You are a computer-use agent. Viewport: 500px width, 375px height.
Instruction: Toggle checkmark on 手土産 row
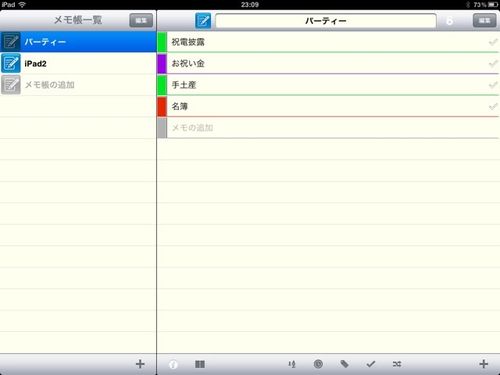pyautogui.click(x=493, y=85)
